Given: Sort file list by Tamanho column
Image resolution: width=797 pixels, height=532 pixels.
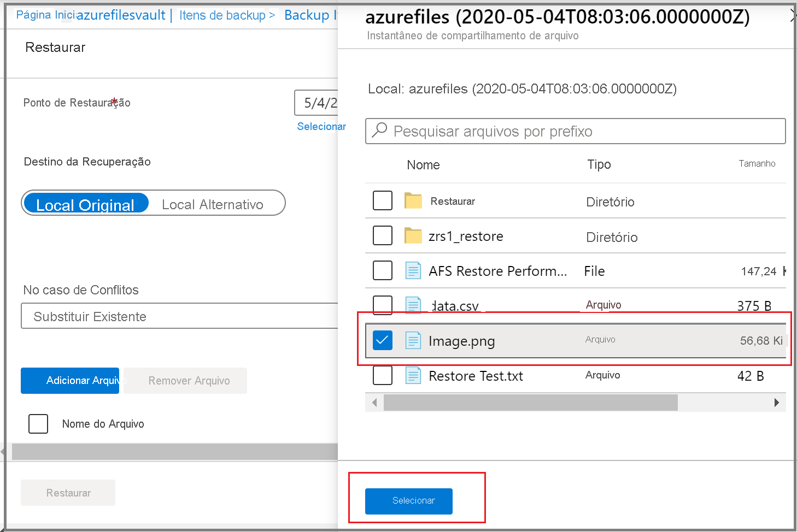Looking at the screenshot, I should (x=757, y=163).
